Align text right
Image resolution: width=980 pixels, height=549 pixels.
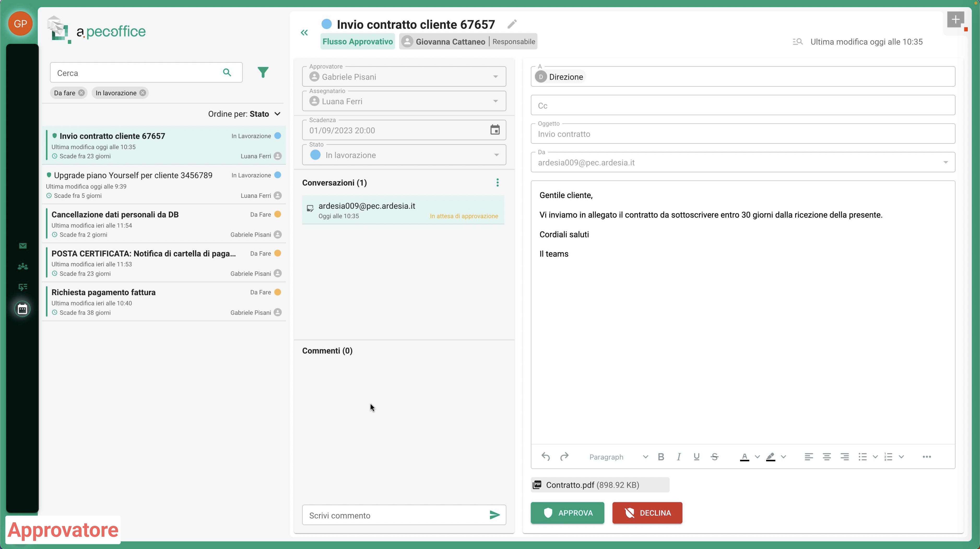click(x=845, y=457)
